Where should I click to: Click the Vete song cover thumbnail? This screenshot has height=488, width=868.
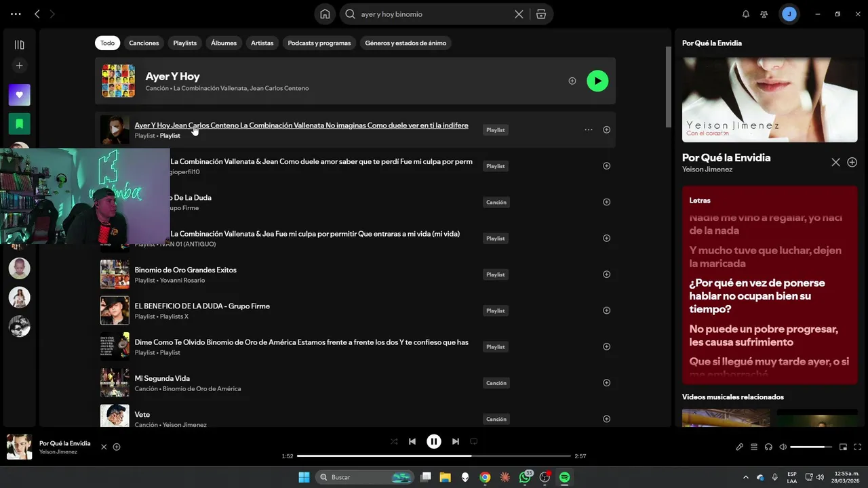click(x=115, y=416)
